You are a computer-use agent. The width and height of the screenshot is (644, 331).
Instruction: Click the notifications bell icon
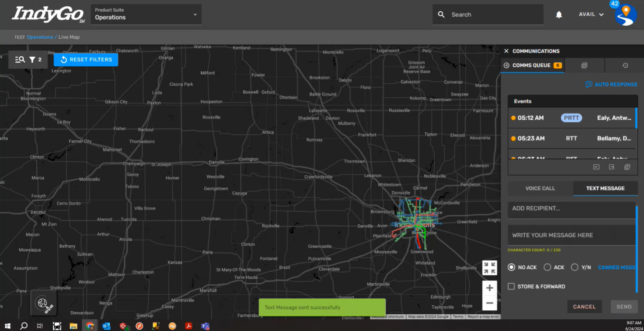click(559, 14)
